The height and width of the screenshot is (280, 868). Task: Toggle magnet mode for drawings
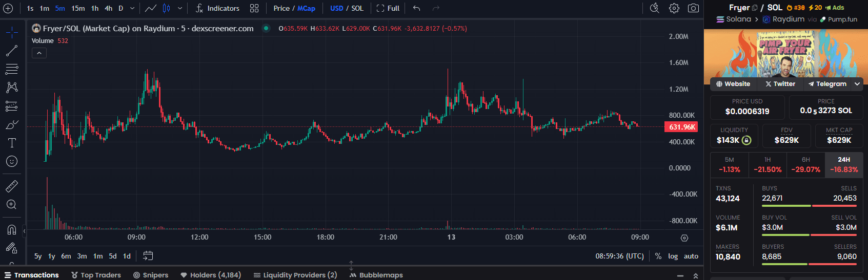[12, 229]
